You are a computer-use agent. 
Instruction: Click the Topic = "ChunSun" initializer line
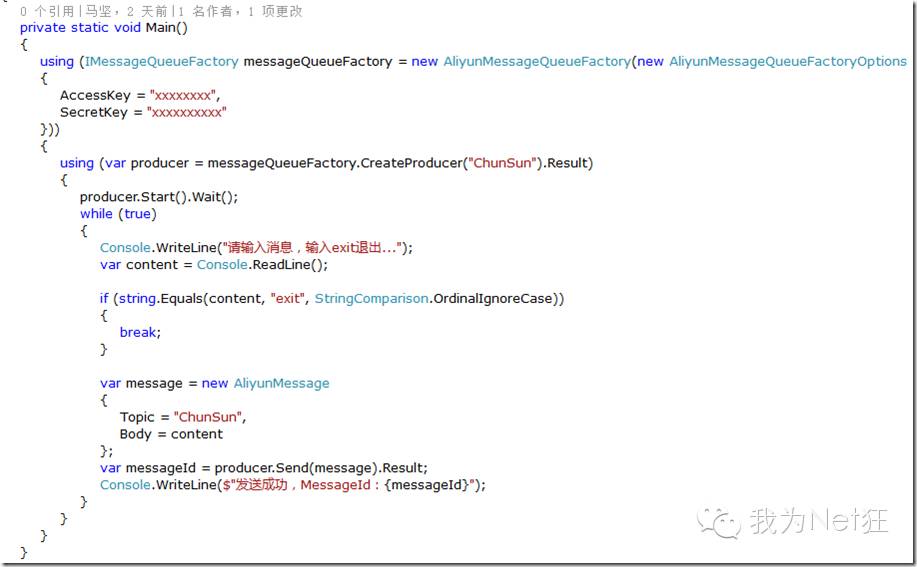182,417
